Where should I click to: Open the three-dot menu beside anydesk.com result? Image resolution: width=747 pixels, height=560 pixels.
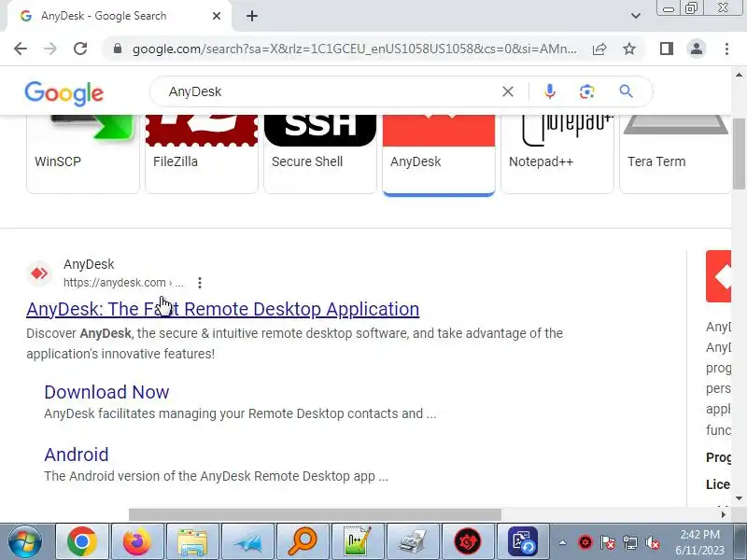[200, 283]
